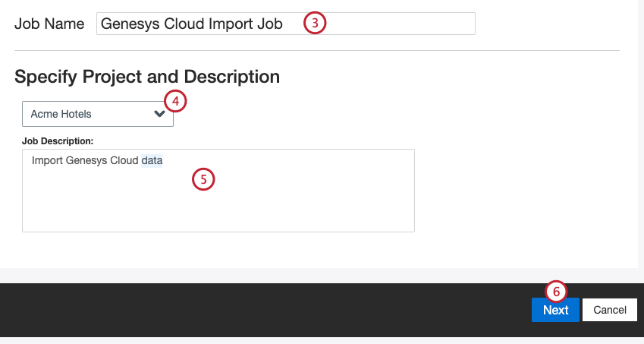Place cursor in "Genesys Cloud Import Job" text
Viewport: 644px width, 344px height.
191,24
